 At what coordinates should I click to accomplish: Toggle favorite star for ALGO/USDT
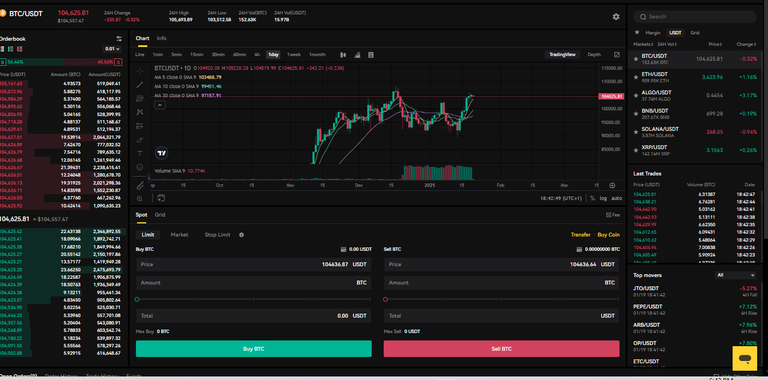(x=636, y=95)
